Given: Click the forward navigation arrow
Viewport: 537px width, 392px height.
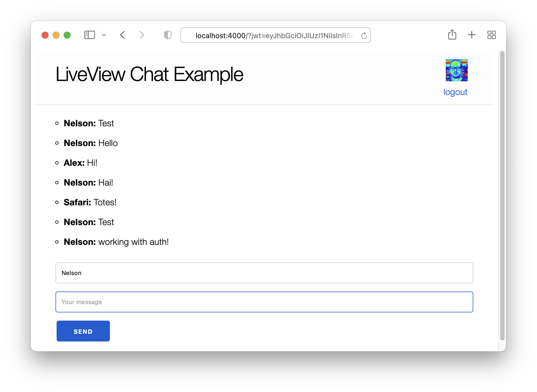Looking at the screenshot, I should [x=142, y=35].
